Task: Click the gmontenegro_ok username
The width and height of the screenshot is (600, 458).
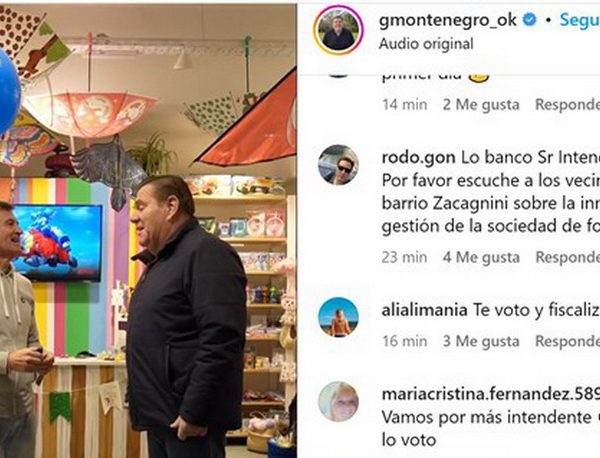Action: coord(448,20)
